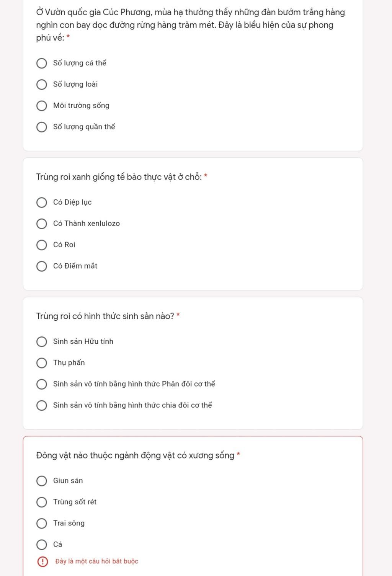This screenshot has width=392, height=576.
Task: Click the "Trùng roi xanh giống tế bào" question title
Action: (119, 177)
